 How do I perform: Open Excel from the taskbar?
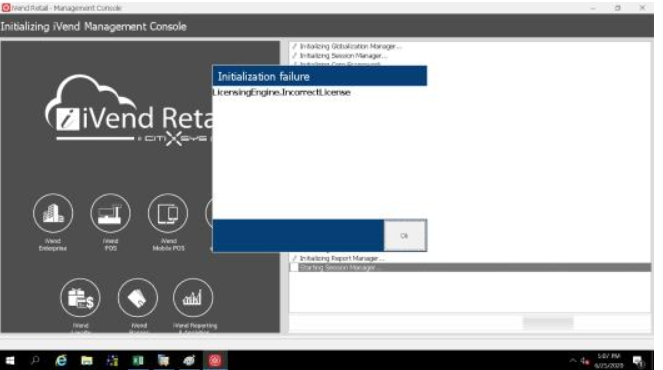(x=138, y=361)
